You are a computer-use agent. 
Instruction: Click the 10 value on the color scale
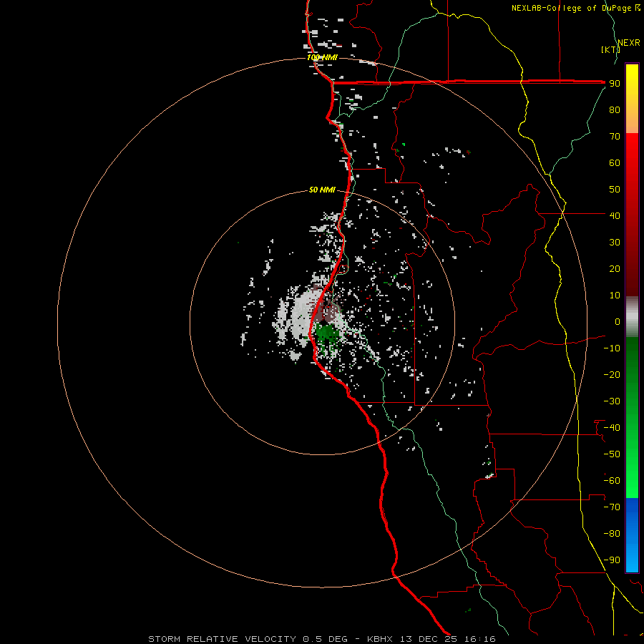[x=615, y=296]
